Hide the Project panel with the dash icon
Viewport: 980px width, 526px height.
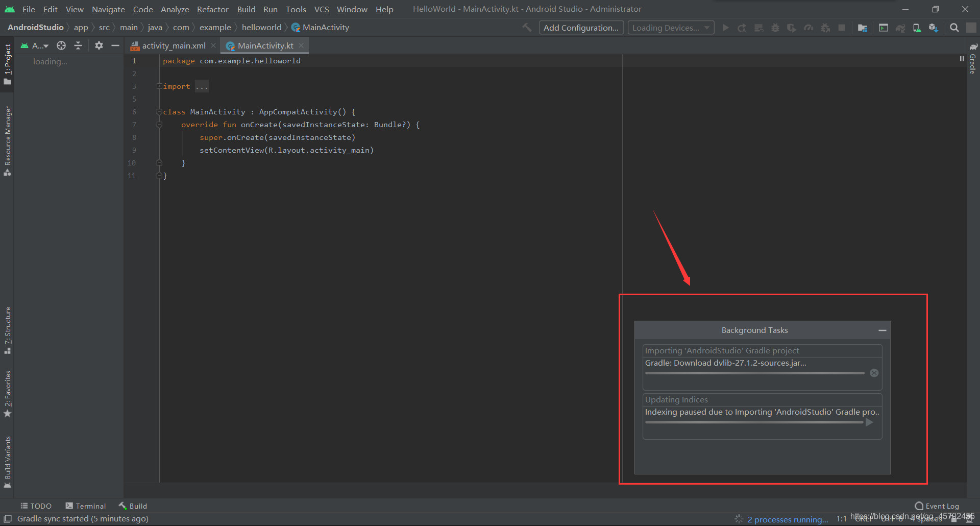click(x=115, y=45)
